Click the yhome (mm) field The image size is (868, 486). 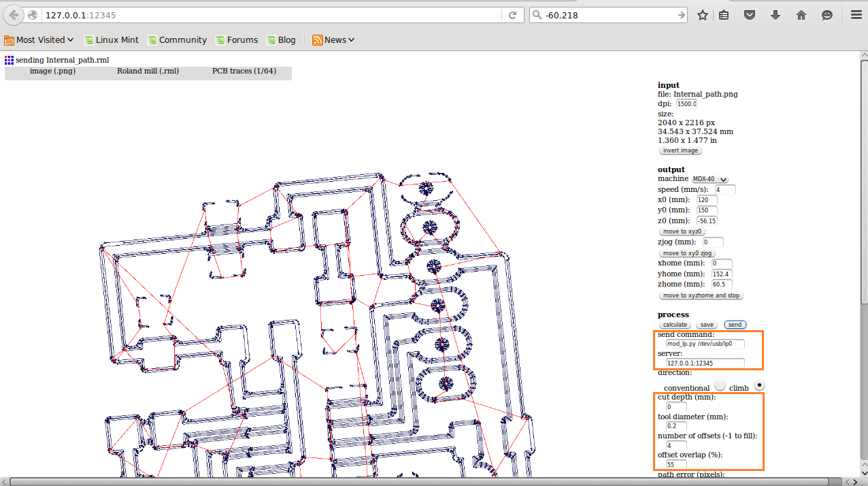pyautogui.click(x=722, y=274)
